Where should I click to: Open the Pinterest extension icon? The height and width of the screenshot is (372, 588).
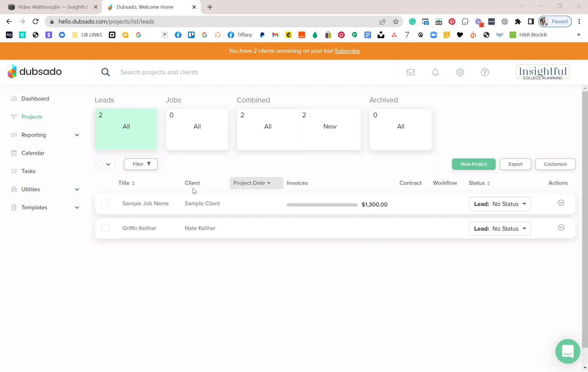point(452,21)
